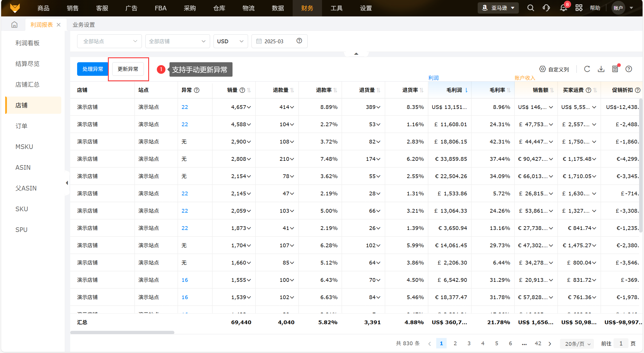This screenshot has height=353, width=644.
Task: Click the refresh table icon
Action: (x=587, y=69)
